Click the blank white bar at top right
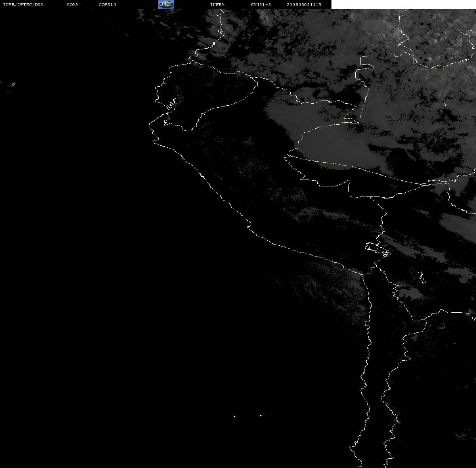 [x=403, y=4]
